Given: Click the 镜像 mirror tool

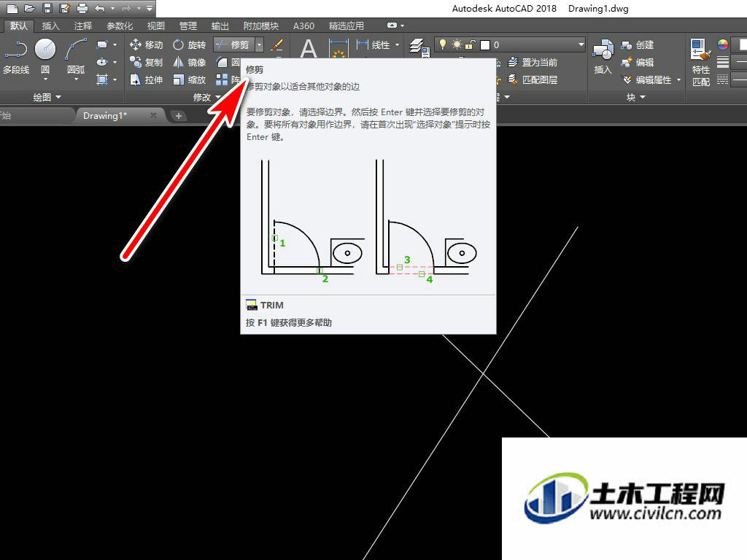Looking at the screenshot, I should [x=189, y=63].
